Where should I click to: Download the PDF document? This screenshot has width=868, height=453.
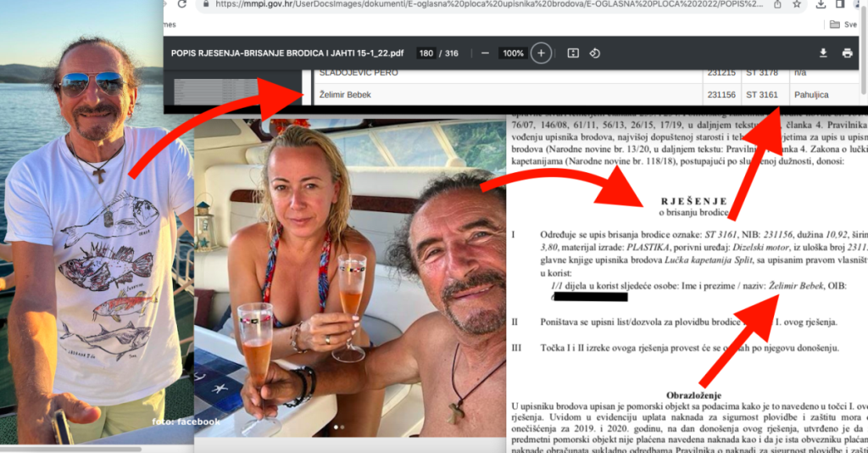(x=822, y=53)
